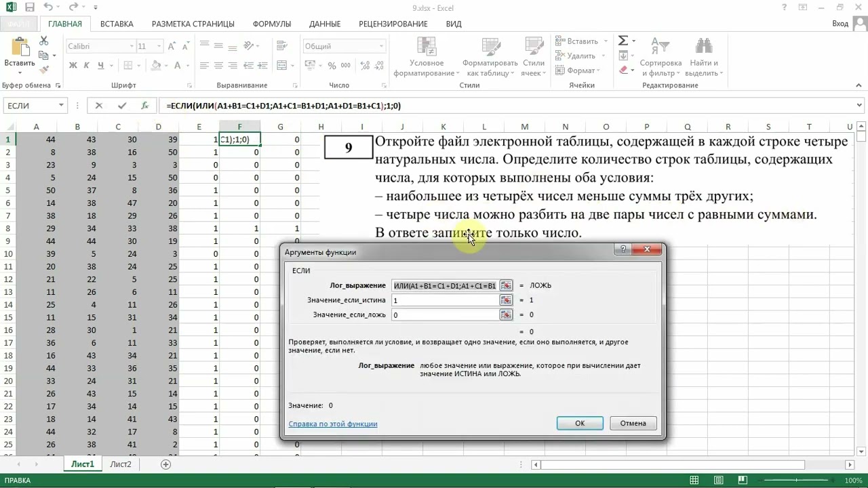Click the align text right icon
This screenshot has width=868, height=488.
[233, 66]
